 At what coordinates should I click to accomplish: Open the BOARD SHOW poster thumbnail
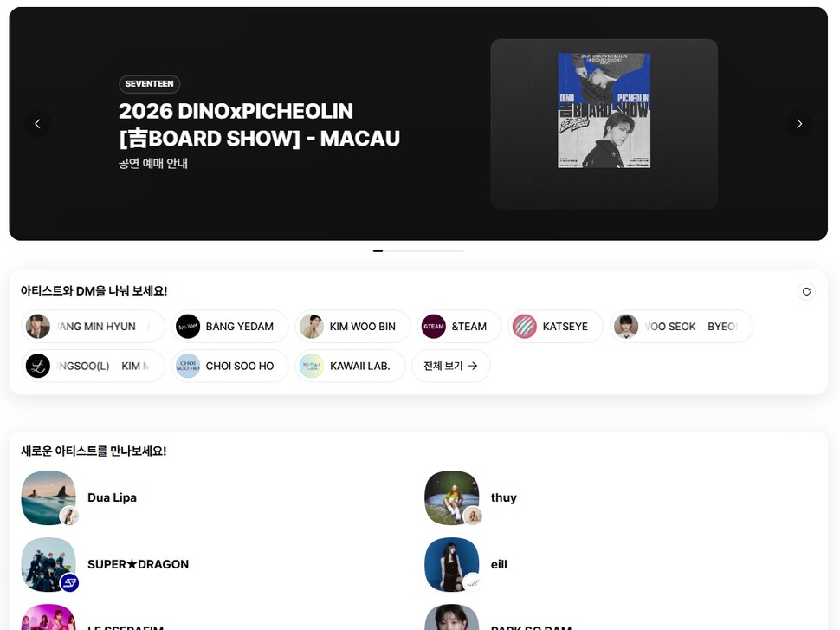[604, 110]
